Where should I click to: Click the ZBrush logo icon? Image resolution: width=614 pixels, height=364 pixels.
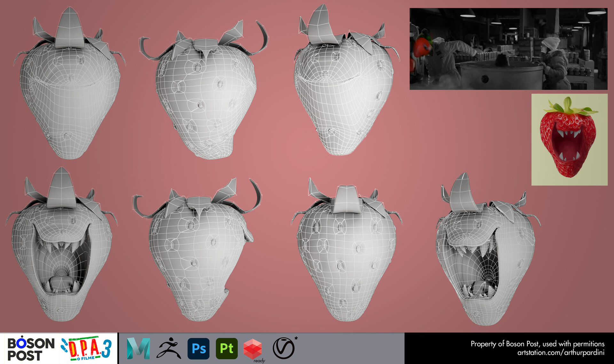click(169, 348)
